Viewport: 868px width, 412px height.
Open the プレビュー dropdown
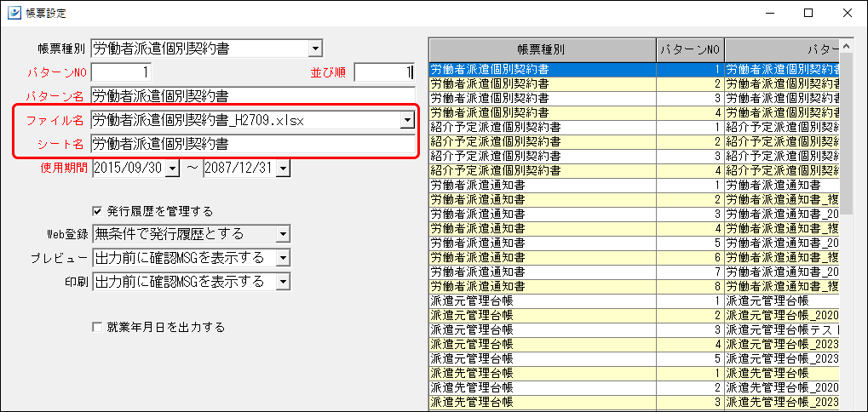coord(284,258)
